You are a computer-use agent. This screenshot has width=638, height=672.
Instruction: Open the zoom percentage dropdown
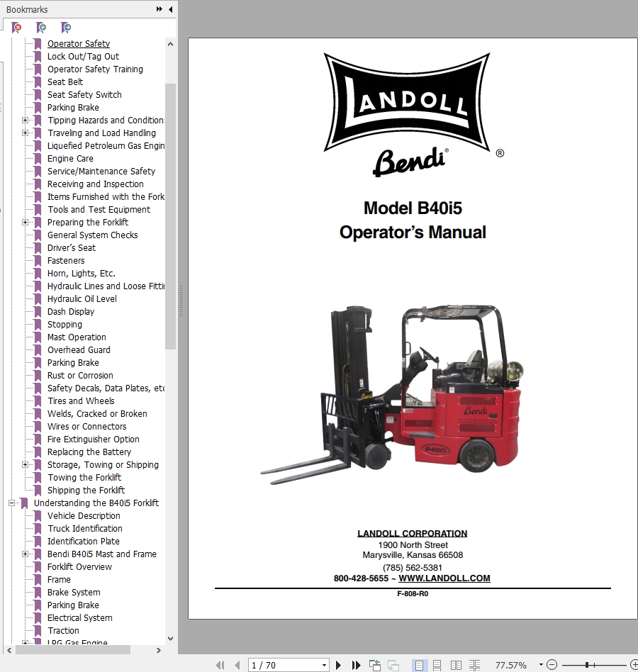541,665
